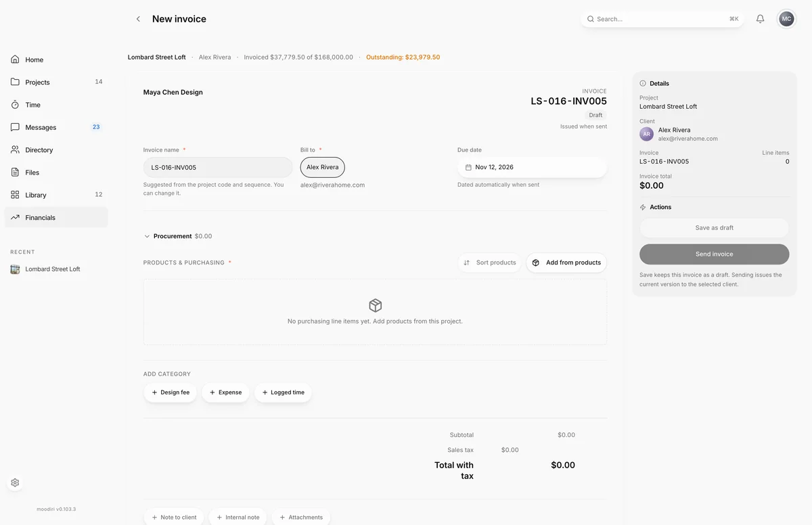
Task: Click the Messages 23 unread badge
Action: 96,127
